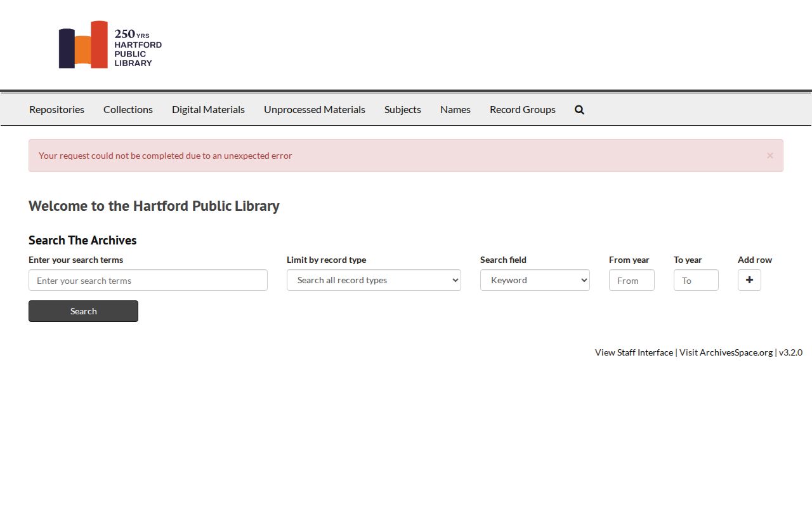Click the Search The Archives heading
Viewport: 812px width, 508px height.
(x=82, y=240)
